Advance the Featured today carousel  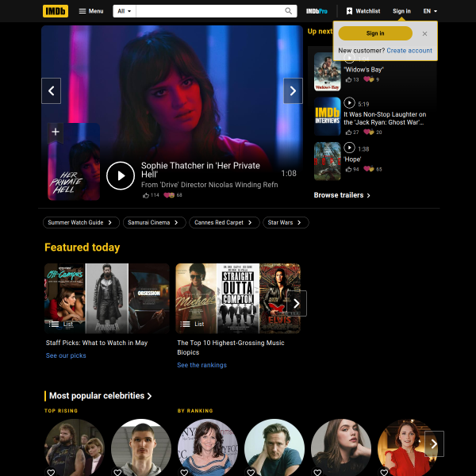[x=297, y=304]
